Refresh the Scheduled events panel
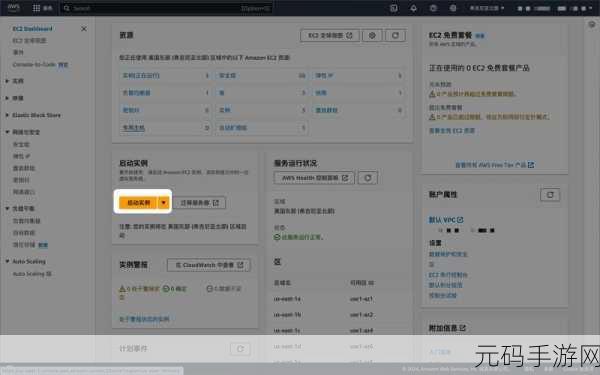600x375 pixels. [x=240, y=349]
